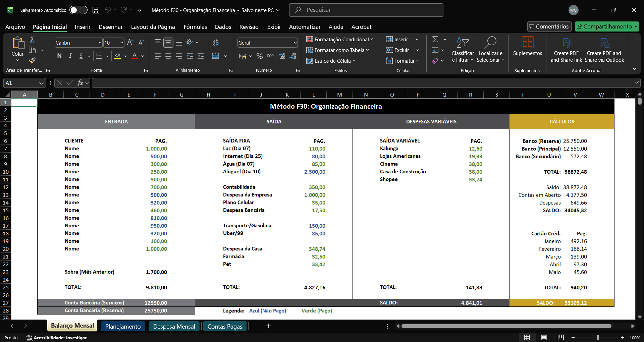
Task: Toggle italic formatting button
Action: pyautogui.click(x=70, y=56)
